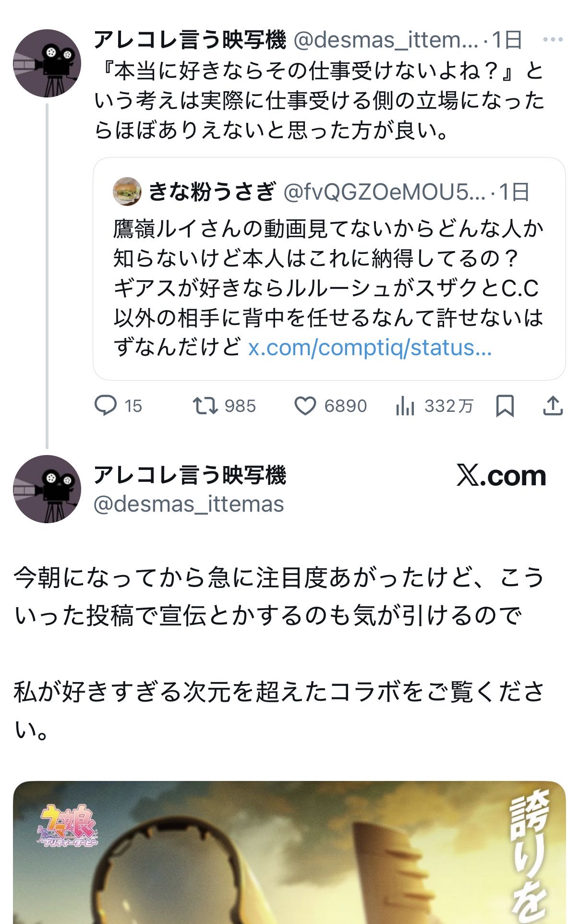Tap the second film projector avatar
Screen dimensions: 579x924
[x=47, y=489]
